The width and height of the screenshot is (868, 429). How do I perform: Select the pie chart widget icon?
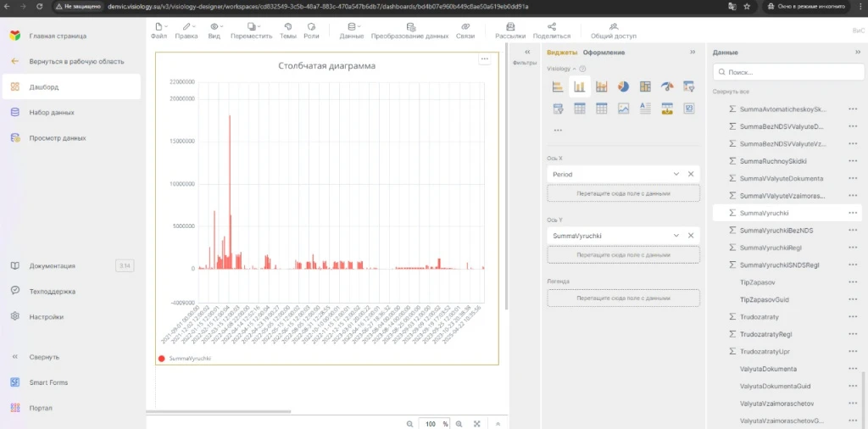coord(623,86)
